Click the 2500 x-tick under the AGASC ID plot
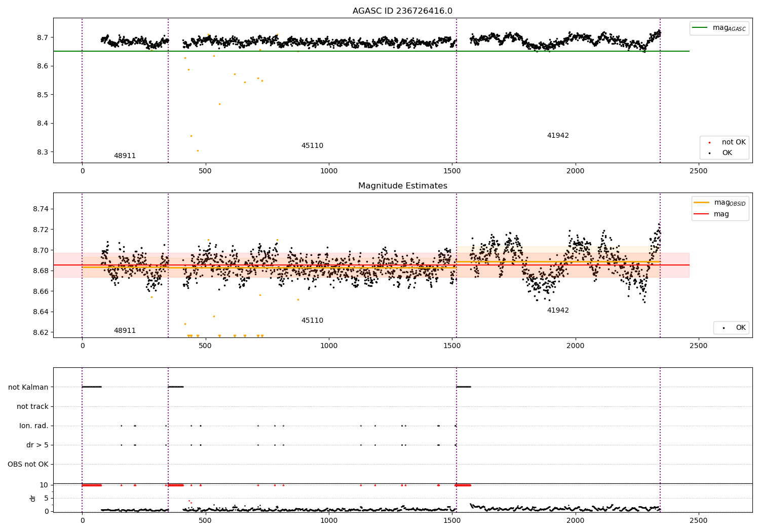The width and height of the screenshot is (760, 532). (699, 172)
